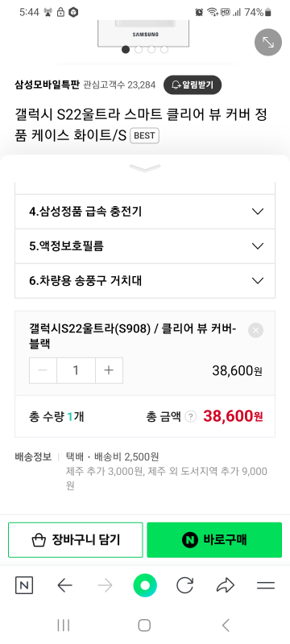Remove selected 클리어 뷰 커버-블랙 option
The width and height of the screenshot is (290, 644).
point(255,330)
